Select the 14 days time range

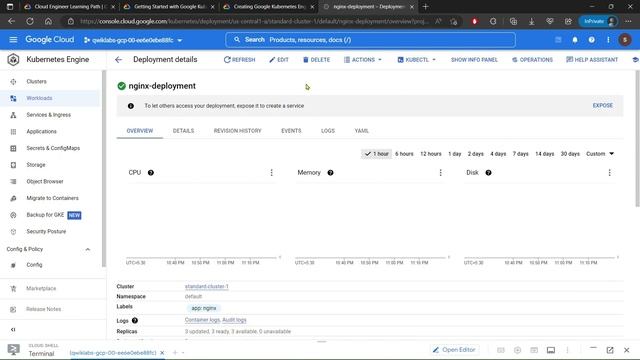(544, 154)
